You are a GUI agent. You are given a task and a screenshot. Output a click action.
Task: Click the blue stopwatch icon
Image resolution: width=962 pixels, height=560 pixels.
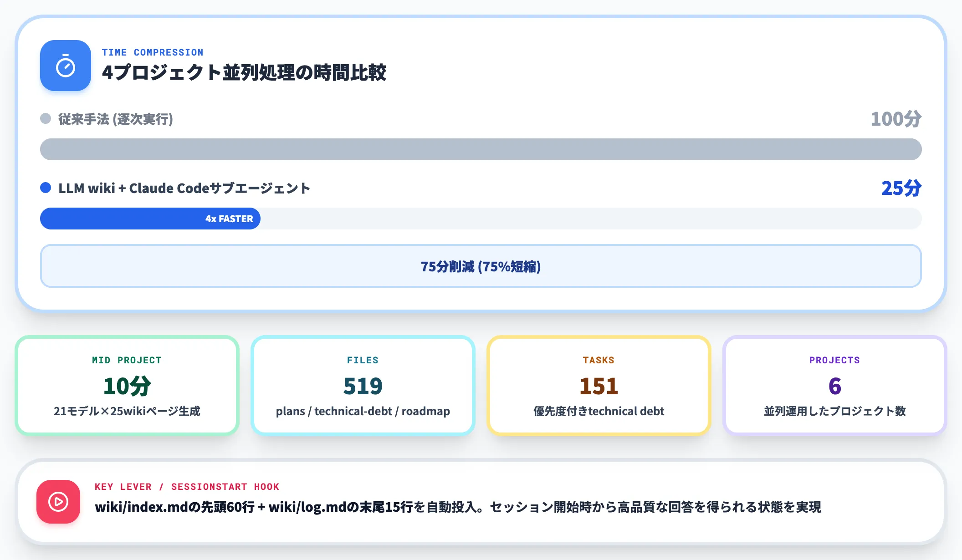point(66,66)
